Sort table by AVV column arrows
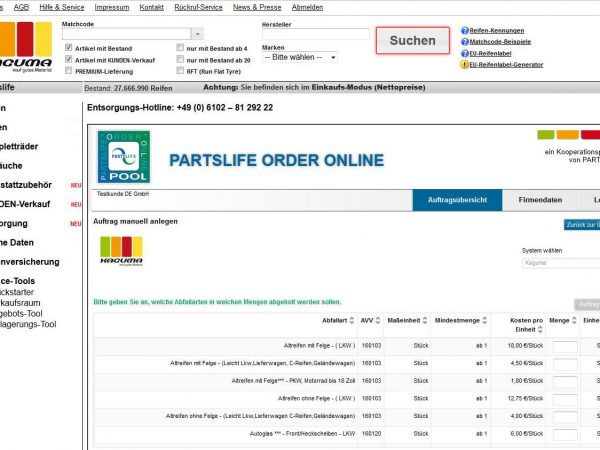 [x=378, y=320]
